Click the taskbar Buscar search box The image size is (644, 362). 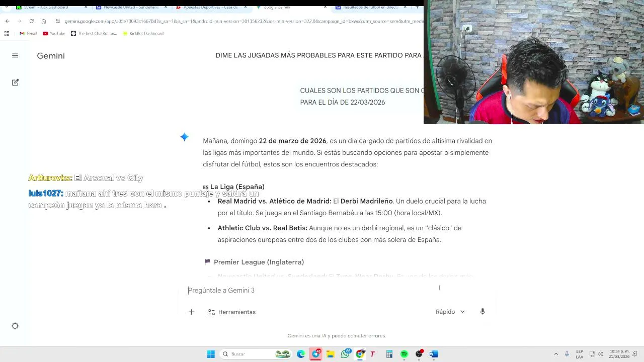coord(257,354)
